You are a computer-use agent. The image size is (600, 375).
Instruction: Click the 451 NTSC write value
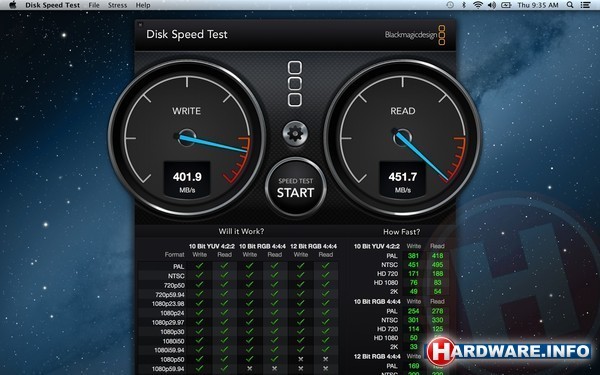pos(413,265)
